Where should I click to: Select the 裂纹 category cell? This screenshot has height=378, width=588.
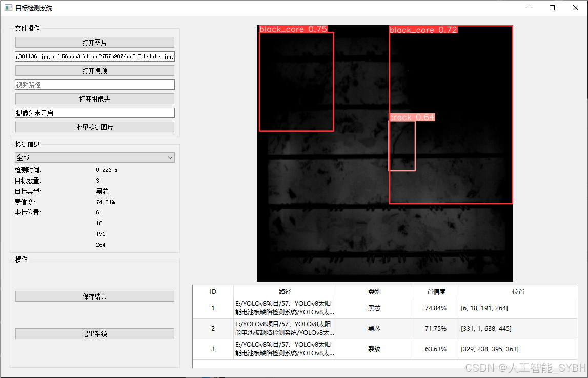click(374, 349)
